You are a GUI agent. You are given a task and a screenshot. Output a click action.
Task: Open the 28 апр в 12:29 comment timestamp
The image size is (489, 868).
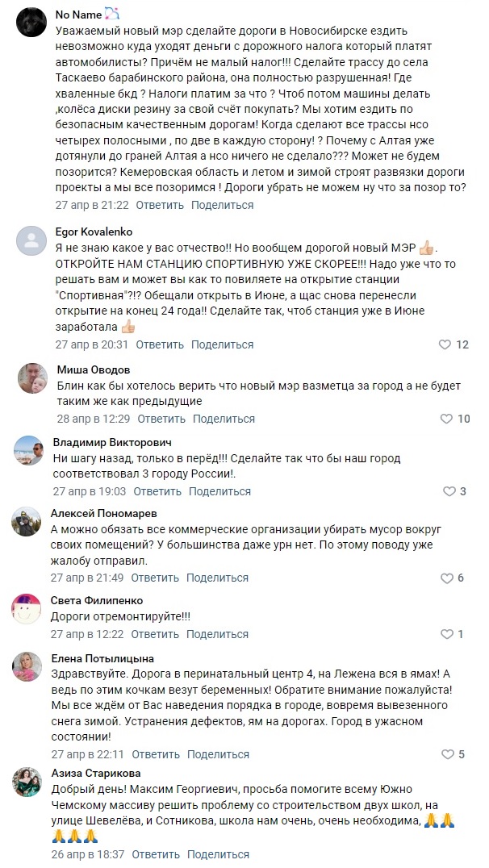[93, 419]
